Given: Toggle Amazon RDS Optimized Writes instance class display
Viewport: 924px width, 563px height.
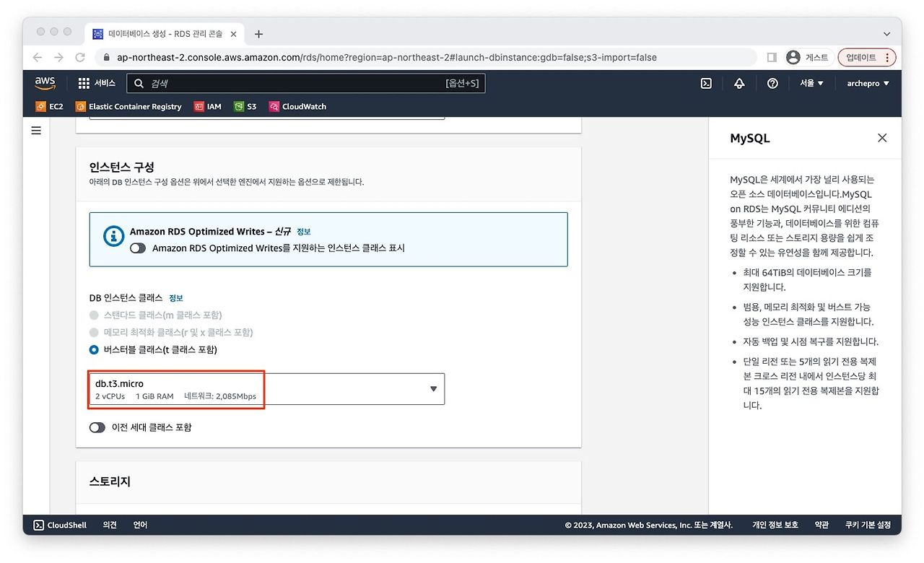Looking at the screenshot, I should 138,248.
